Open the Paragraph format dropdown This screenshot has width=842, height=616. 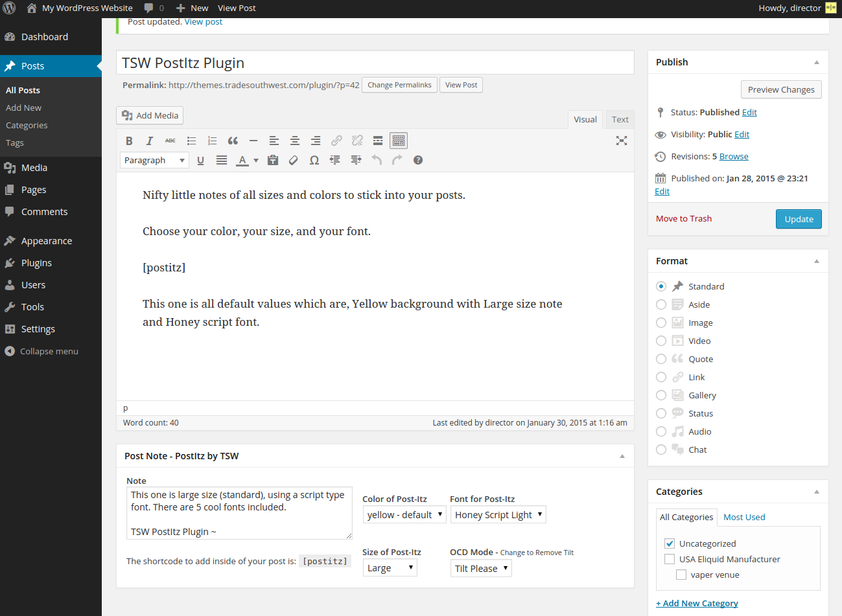tap(154, 160)
